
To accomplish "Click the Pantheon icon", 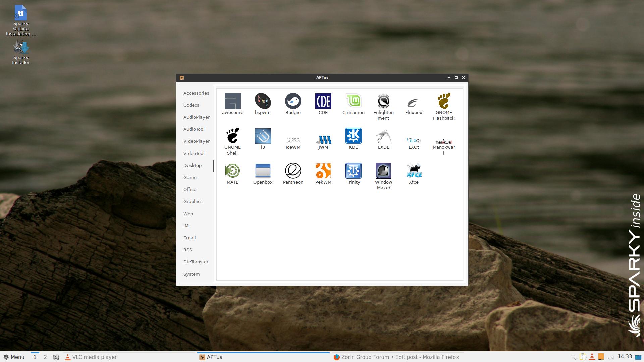I will (x=293, y=171).
